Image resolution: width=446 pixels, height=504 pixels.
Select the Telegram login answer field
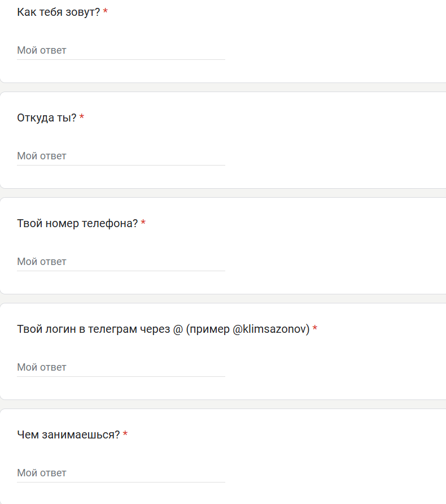coord(121,367)
